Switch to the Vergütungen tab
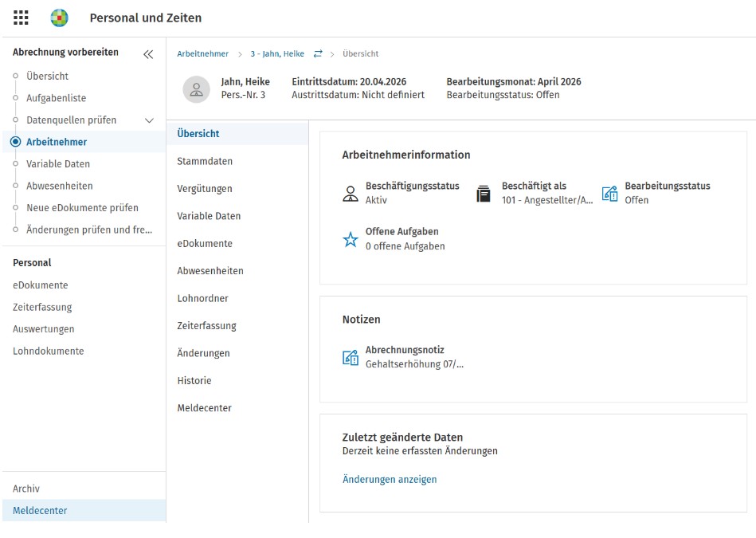 [x=205, y=189]
